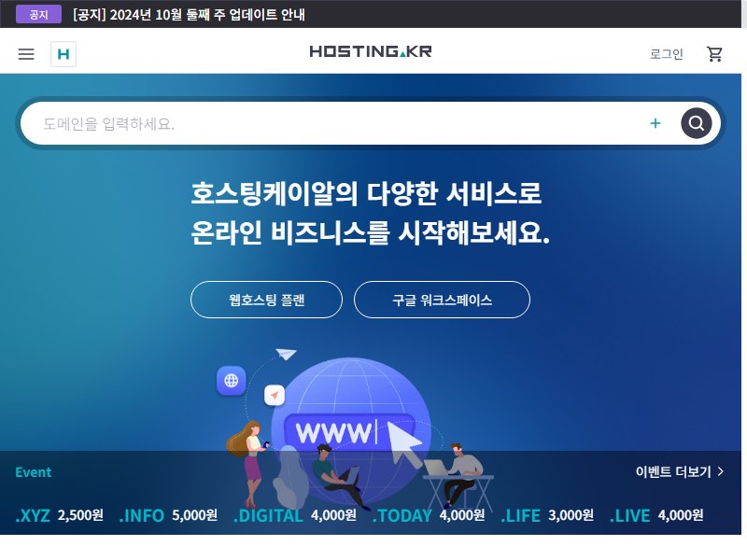Click the H logo icon
This screenshot has width=747, height=560.
(63, 54)
